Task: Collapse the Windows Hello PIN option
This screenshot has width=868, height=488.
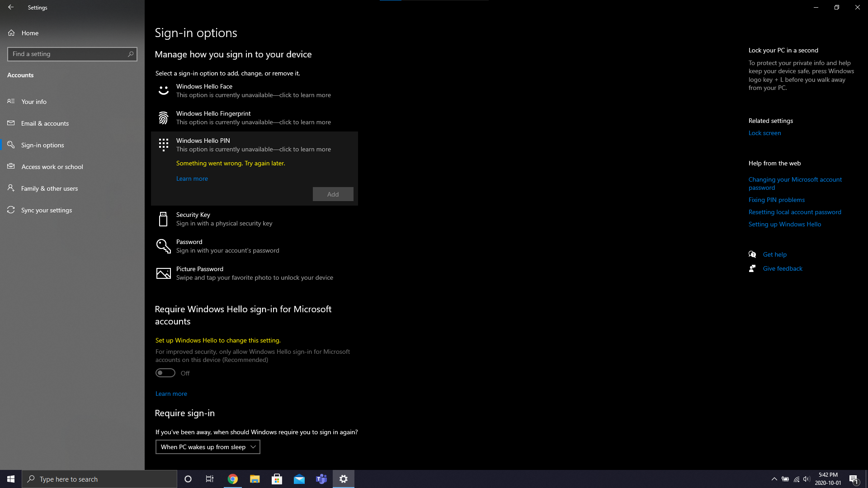Action: (x=255, y=145)
